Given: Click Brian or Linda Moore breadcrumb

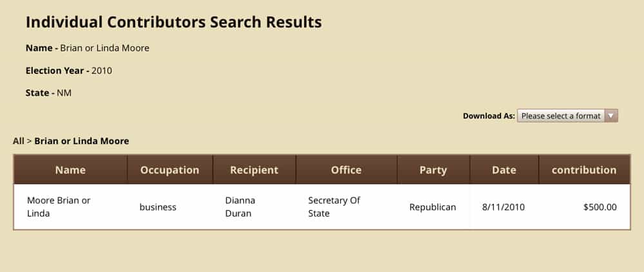Looking at the screenshot, I should point(82,141).
